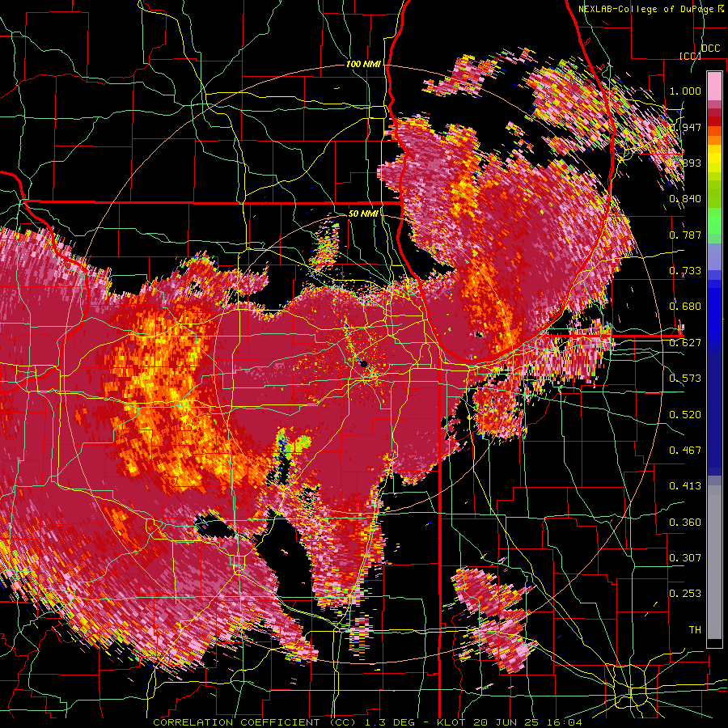Click the 0.467 legend value
The image size is (728, 728).
[685, 451]
